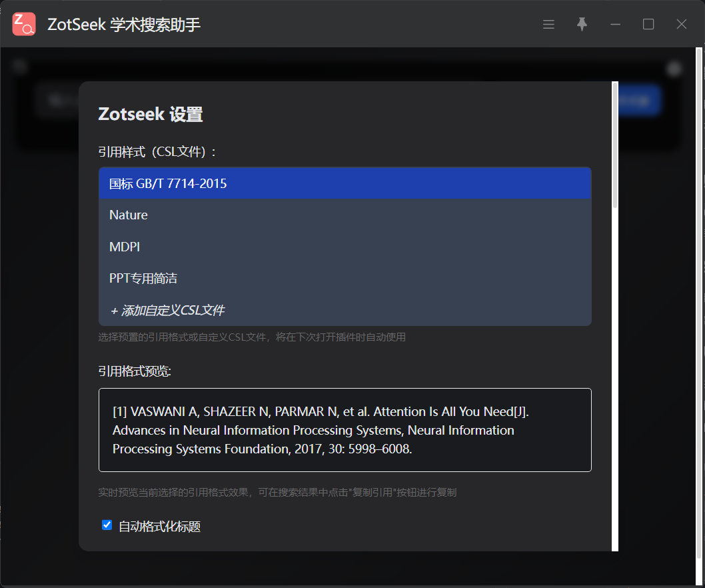
Task: Add a custom CSL file option
Action: click(x=345, y=310)
